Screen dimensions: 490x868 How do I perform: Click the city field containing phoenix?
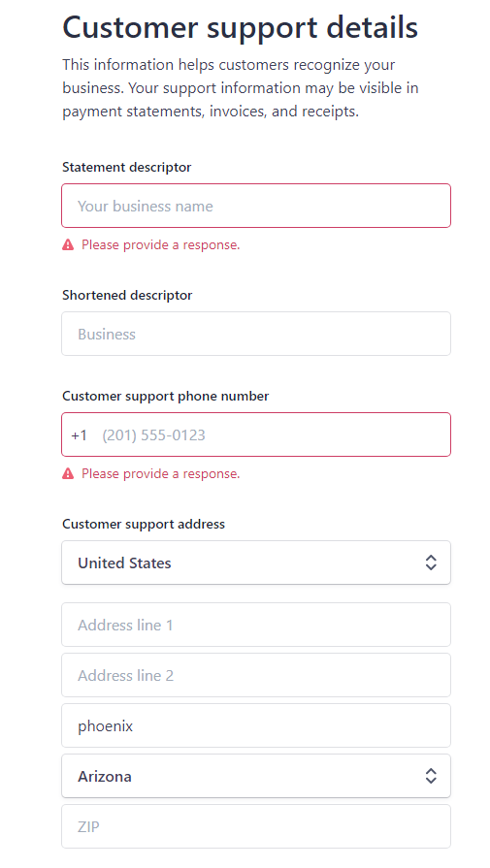click(x=256, y=725)
